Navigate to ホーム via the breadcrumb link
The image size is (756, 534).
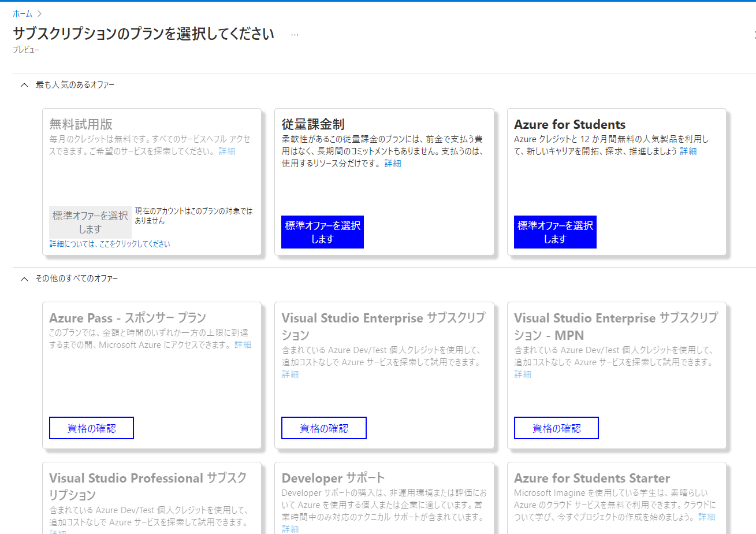22,13
